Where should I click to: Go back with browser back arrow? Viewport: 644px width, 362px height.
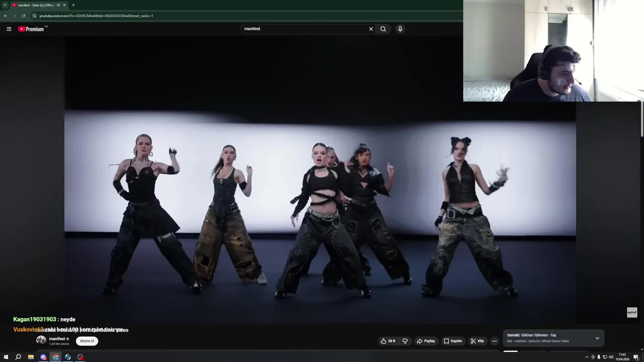point(6,16)
